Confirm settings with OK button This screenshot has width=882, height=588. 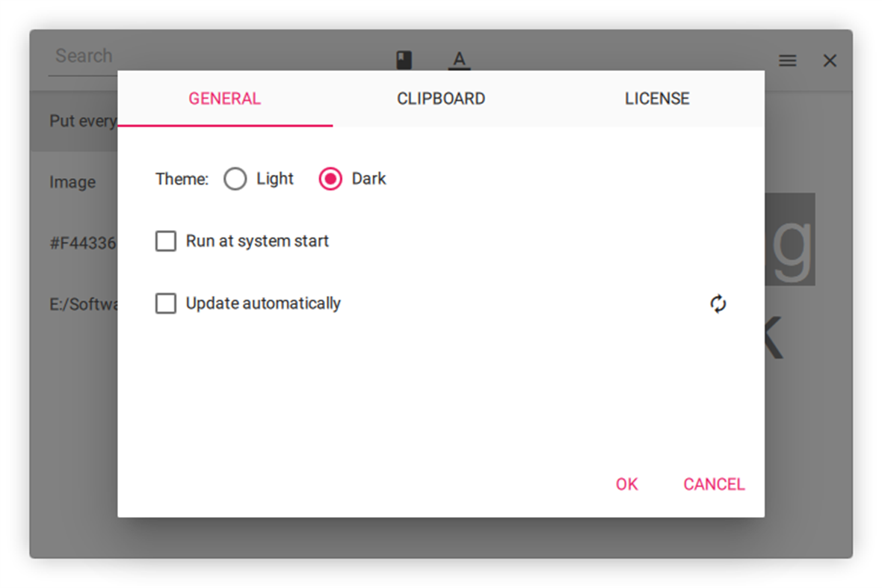pos(626,484)
